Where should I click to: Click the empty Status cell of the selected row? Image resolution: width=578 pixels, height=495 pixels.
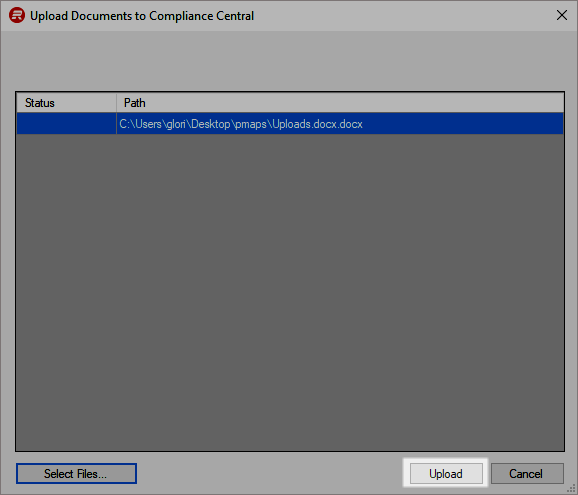(66, 123)
